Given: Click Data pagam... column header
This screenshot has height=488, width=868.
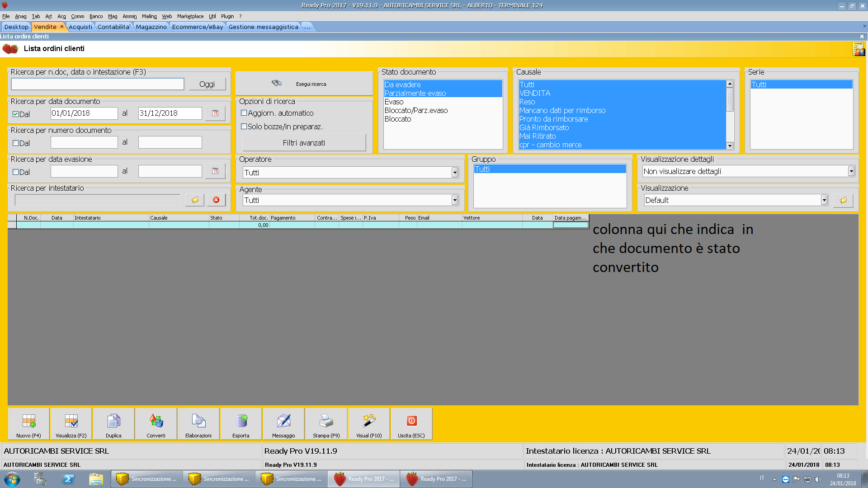Looking at the screenshot, I should click(571, 218).
